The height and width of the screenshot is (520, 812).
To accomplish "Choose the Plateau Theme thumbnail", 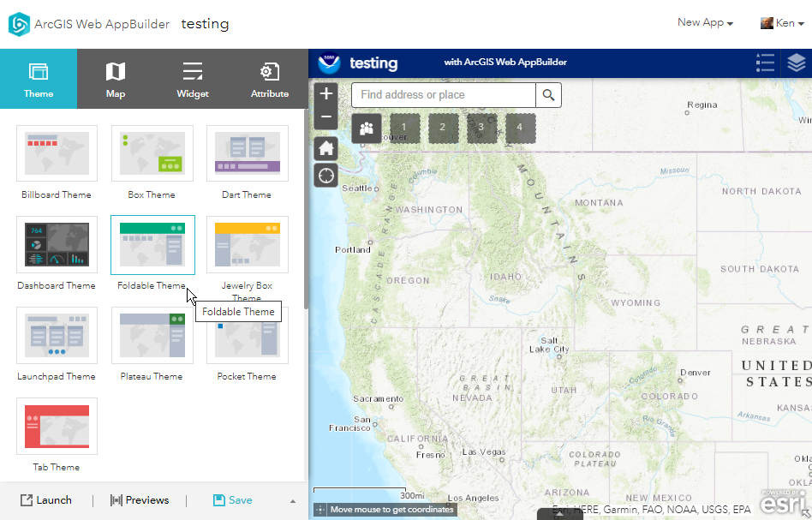I will pos(152,335).
